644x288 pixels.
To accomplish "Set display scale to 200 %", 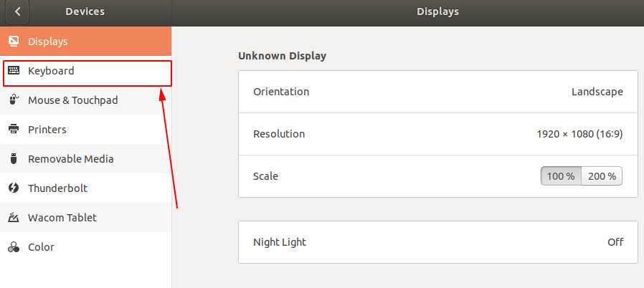I will [x=602, y=176].
